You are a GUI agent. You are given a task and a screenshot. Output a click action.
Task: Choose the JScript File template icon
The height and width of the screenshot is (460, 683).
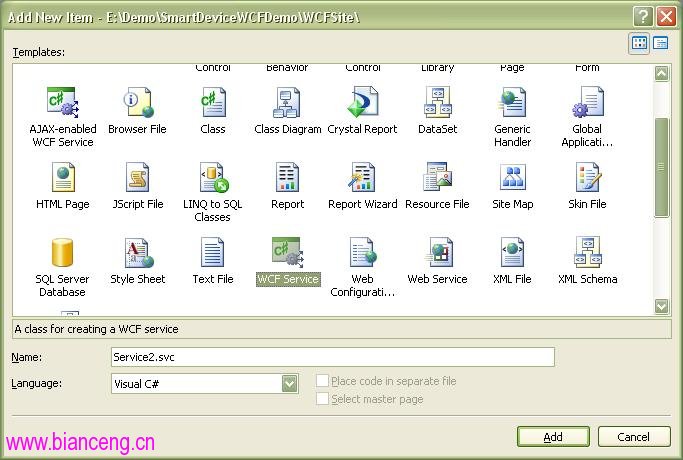(x=138, y=177)
